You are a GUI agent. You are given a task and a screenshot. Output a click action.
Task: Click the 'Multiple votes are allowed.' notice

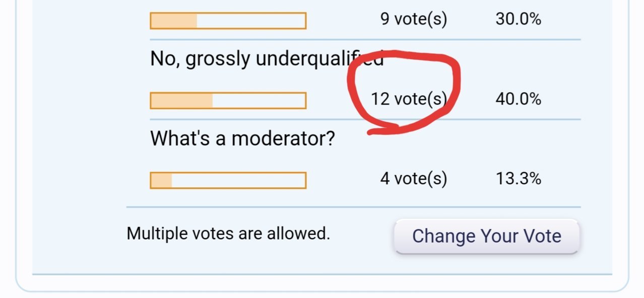click(228, 234)
